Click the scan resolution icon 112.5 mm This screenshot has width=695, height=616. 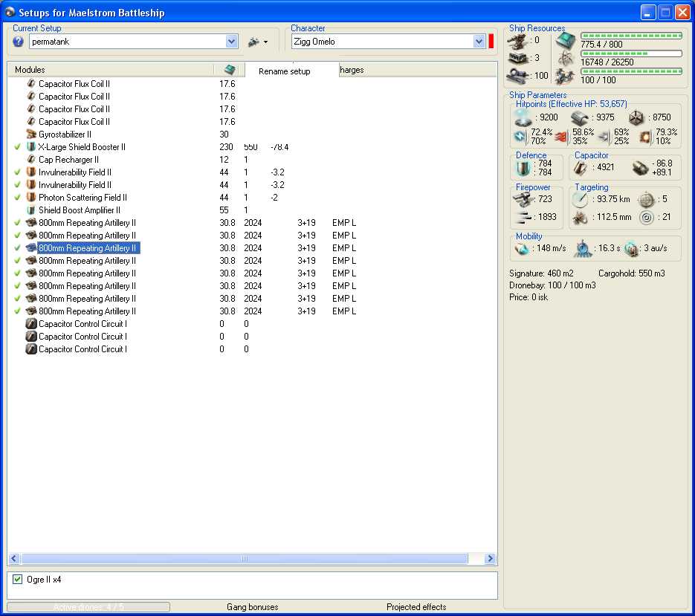(x=580, y=218)
